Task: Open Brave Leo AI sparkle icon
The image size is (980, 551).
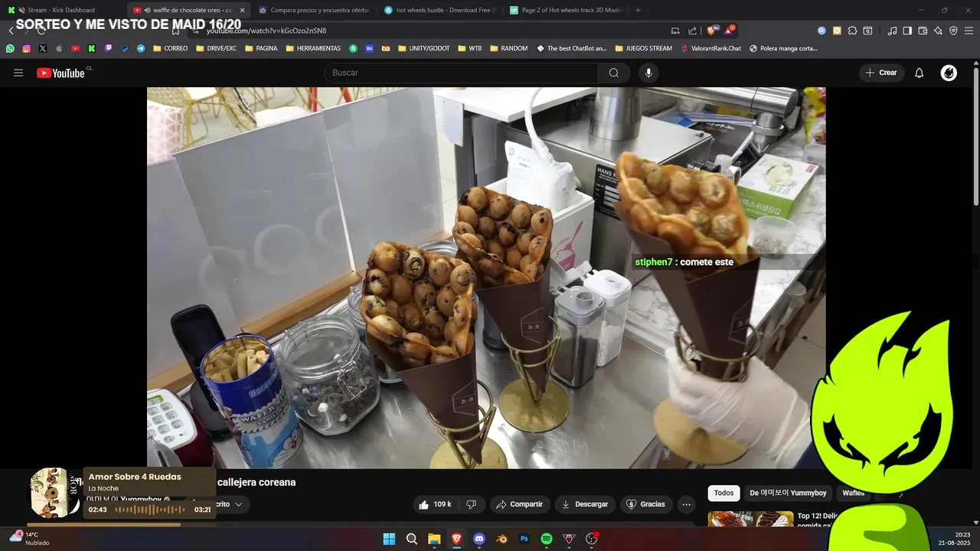Action: (938, 31)
